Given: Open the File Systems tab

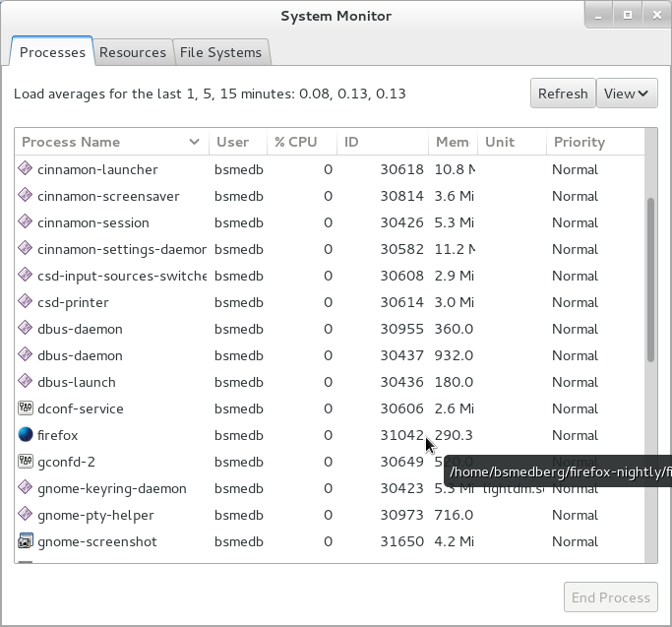Looking at the screenshot, I should (x=220, y=52).
